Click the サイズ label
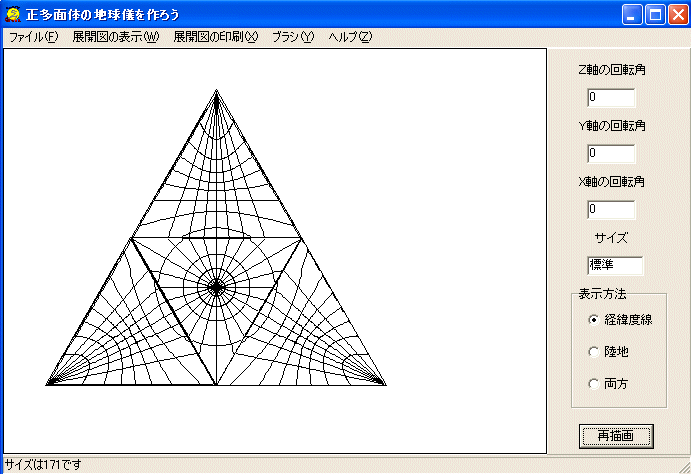 (611, 238)
